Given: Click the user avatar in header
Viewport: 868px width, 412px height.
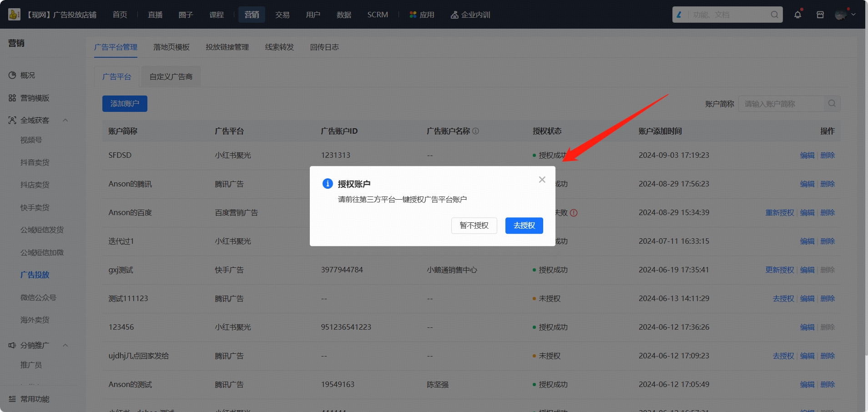Looking at the screenshot, I should click(x=841, y=15).
